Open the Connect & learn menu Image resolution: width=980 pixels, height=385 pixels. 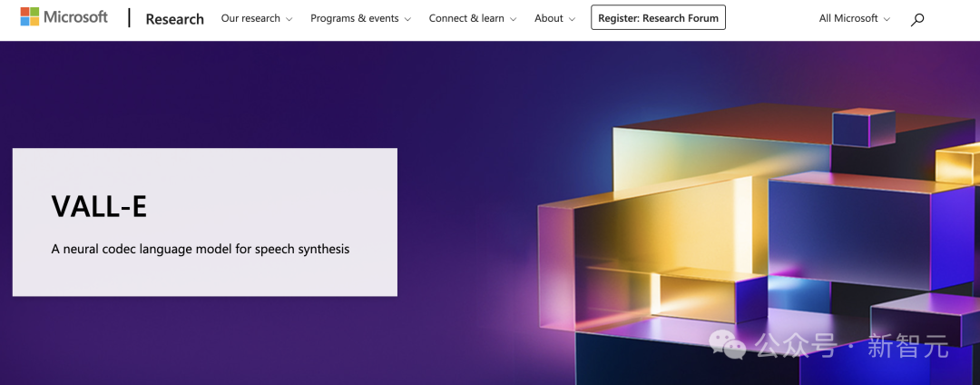coord(473,18)
